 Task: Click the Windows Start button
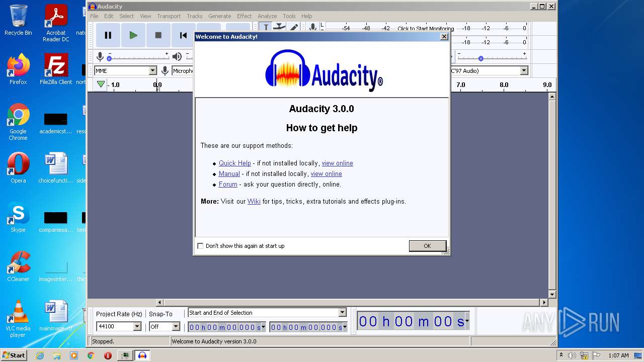(14, 355)
